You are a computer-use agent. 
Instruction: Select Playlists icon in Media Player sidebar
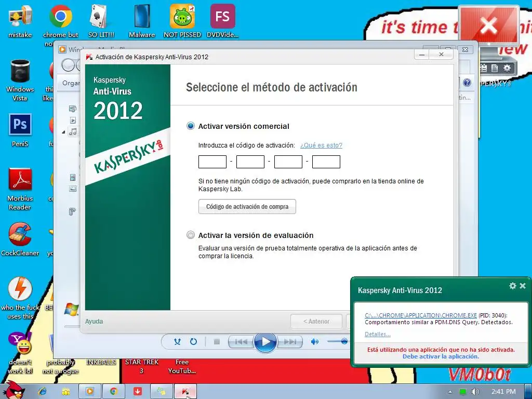tap(73, 120)
